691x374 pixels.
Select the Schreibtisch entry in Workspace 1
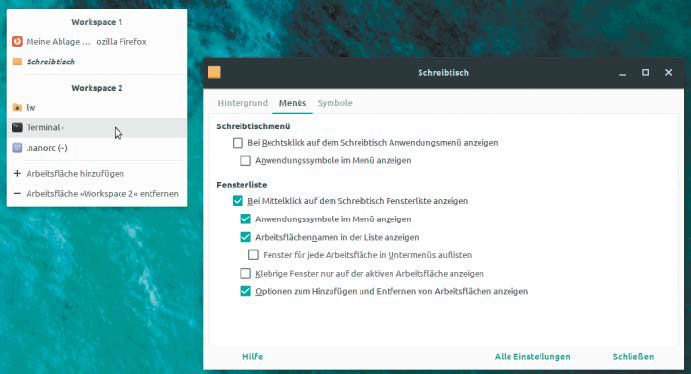click(97, 62)
